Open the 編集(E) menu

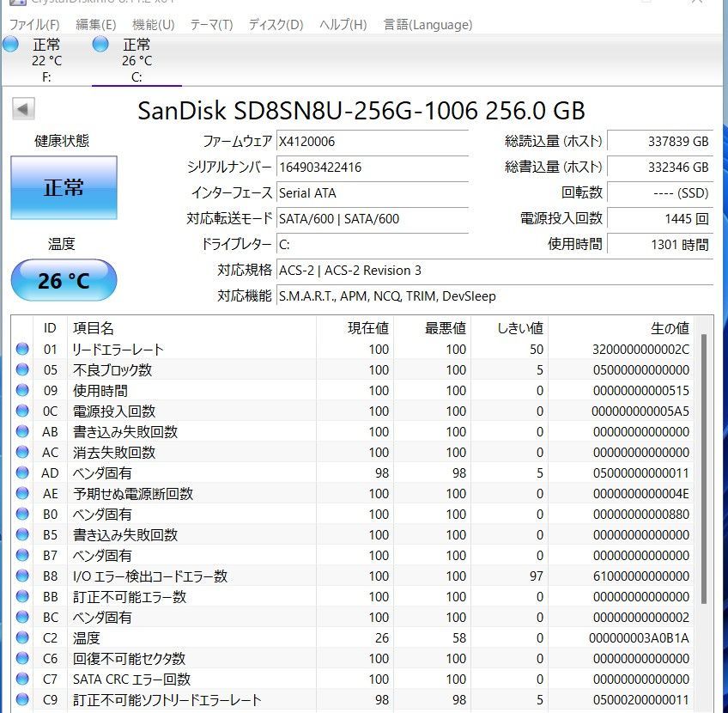pyautogui.click(x=95, y=24)
